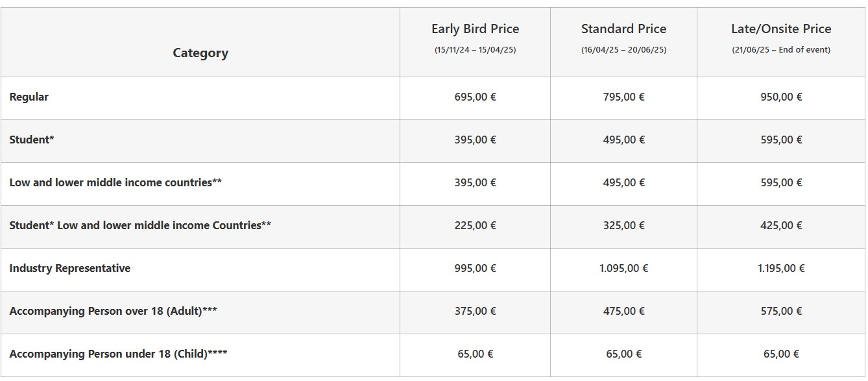Screen dimensions: 868x381
Task: Select Low and lower middle income countries**
Action: (x=115, y=183)
